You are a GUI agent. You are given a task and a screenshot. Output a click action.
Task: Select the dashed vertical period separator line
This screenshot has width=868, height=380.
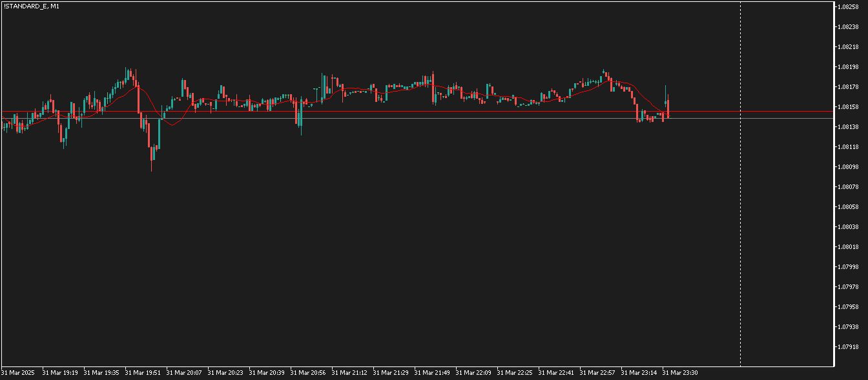pyautogui.click(x=740, y=184)
